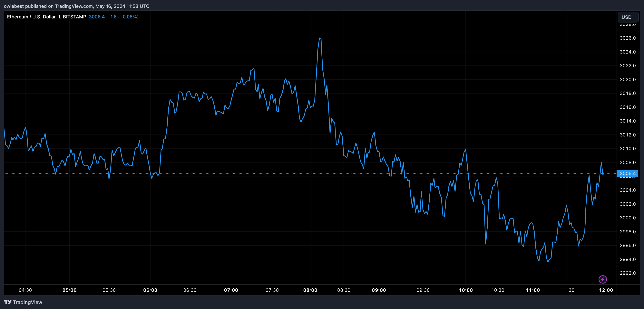This screenshot has height=309, width=644.
Task: Click the Ethereum / U.S. Dollar symbol title
Action: 32,17
